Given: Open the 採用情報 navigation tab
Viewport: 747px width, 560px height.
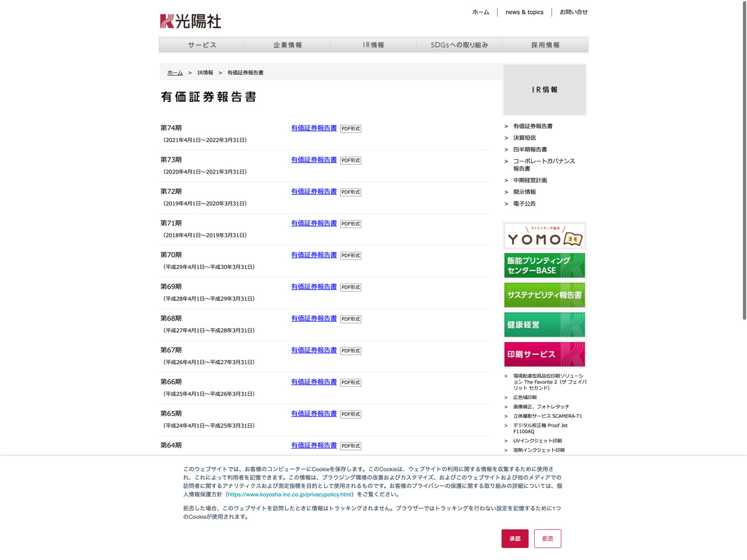Looking at the screenshot, I should point(545,45).
